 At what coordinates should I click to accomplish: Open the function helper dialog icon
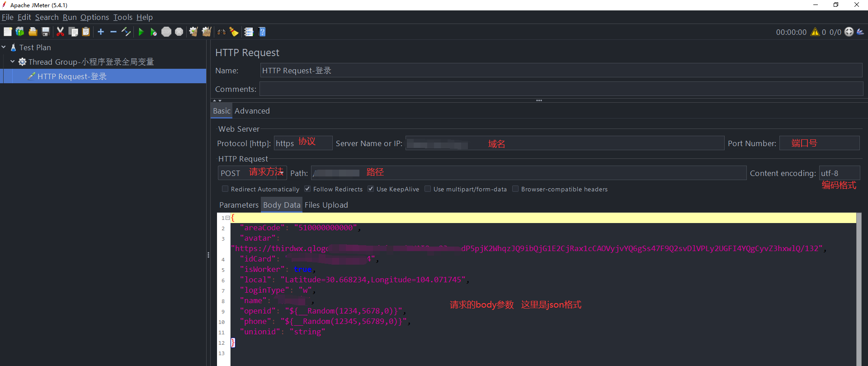(x=249, y=32)
